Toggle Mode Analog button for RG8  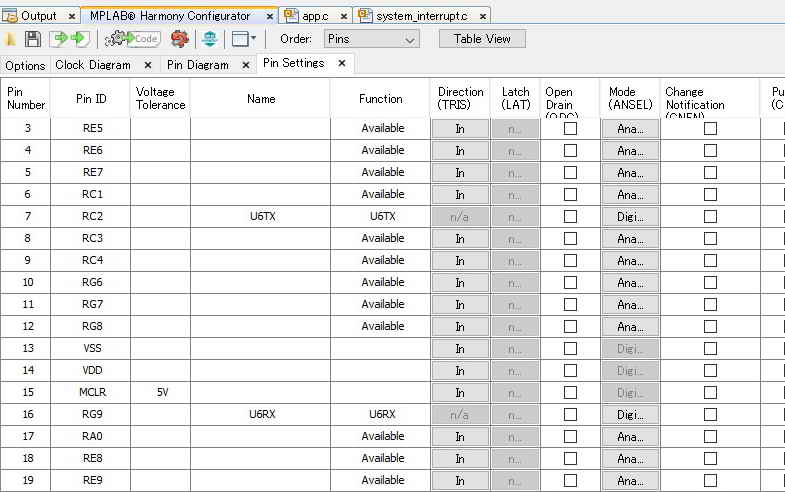pos(630,327)
